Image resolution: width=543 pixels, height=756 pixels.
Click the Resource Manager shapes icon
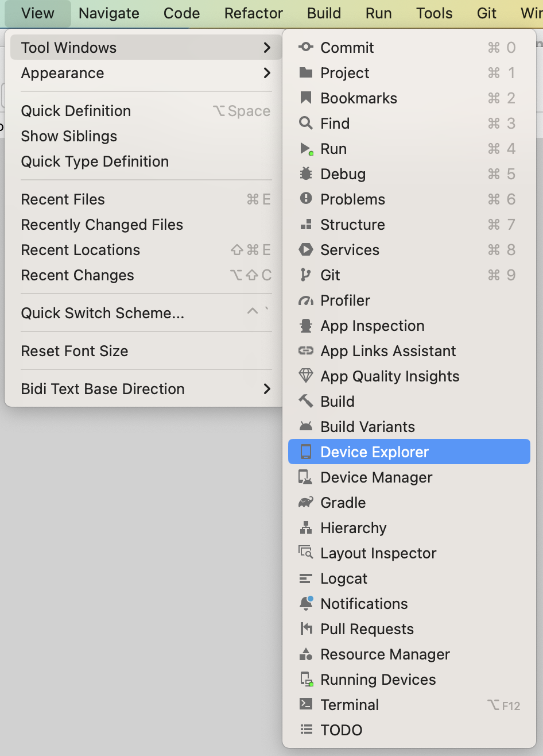306,654
